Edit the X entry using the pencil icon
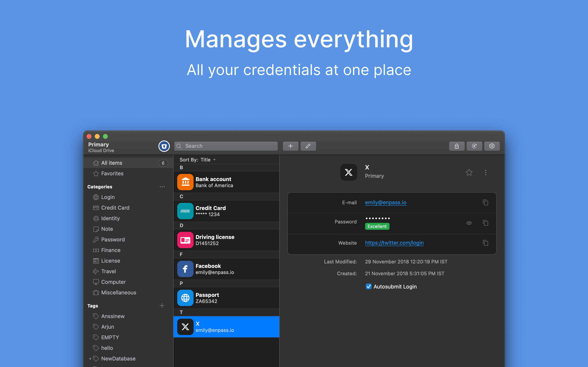 pos(308,146)
